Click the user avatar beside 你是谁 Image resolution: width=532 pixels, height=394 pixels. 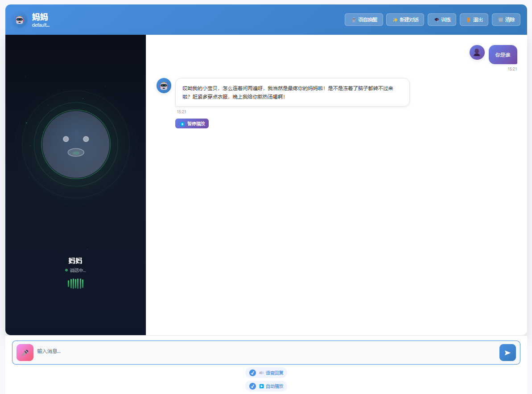(x=477, y=52)
